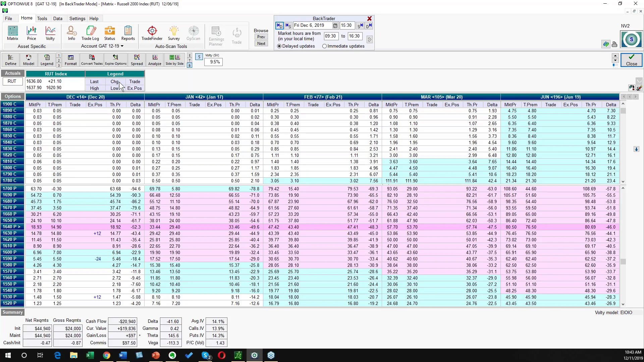Click the Define toolbar button
The width and height of the screenshot is (644, 362).
11,60
